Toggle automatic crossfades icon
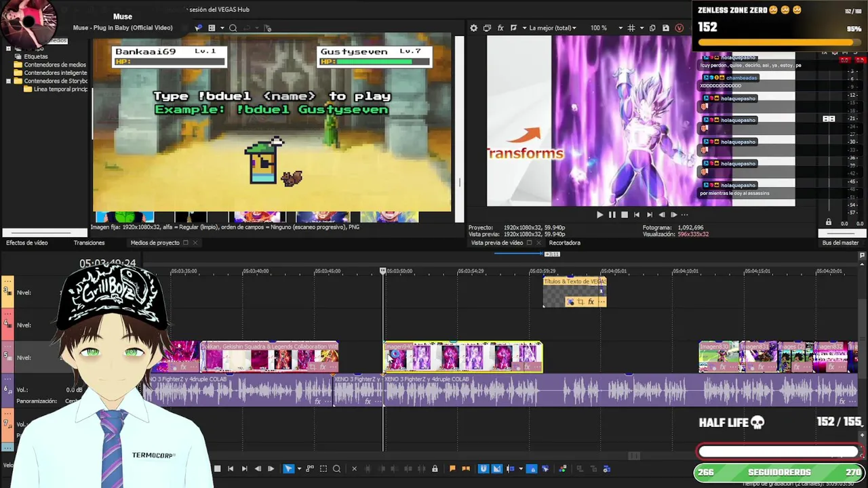 point(496,468)
